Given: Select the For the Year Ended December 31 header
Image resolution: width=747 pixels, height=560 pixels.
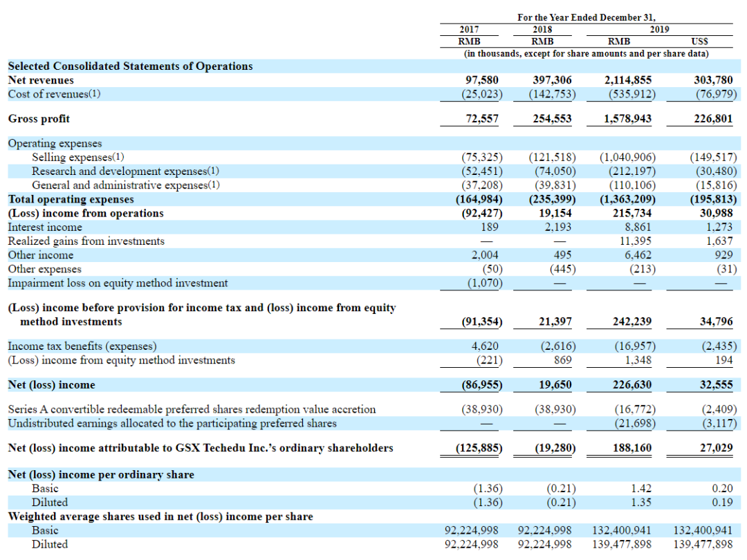Looking at the screenshot, I should pyautogui.click(x=587, y=17).
